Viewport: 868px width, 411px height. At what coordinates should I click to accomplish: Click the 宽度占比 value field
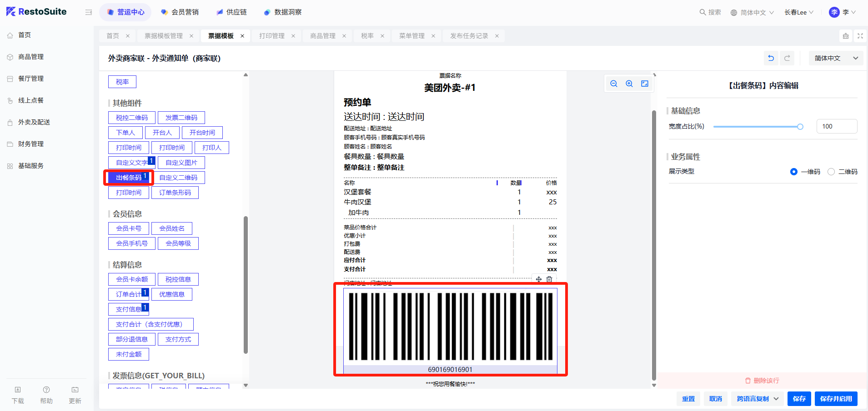tap(837, 126)
